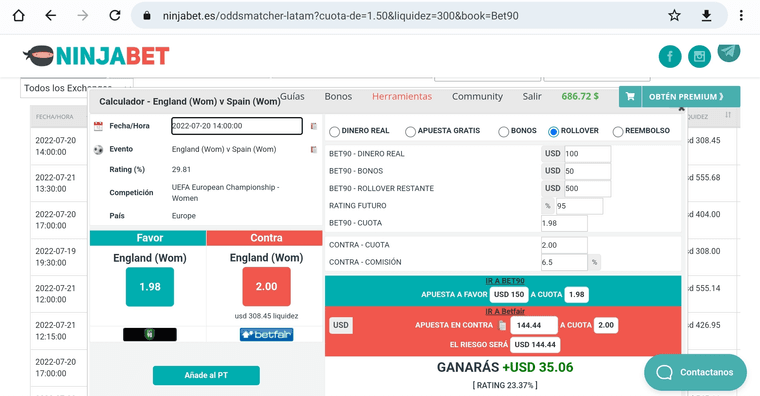This screenshot has width=760, height=396.
Task: Open the Community menu item
Action: [x=477, y=96]
